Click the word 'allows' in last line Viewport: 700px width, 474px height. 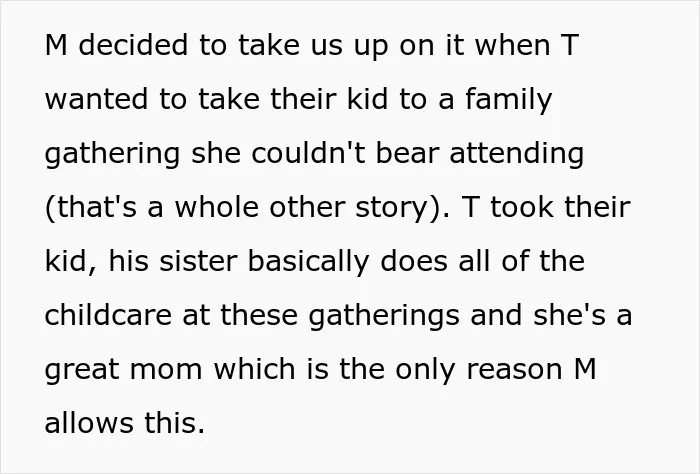click(89, 423)
